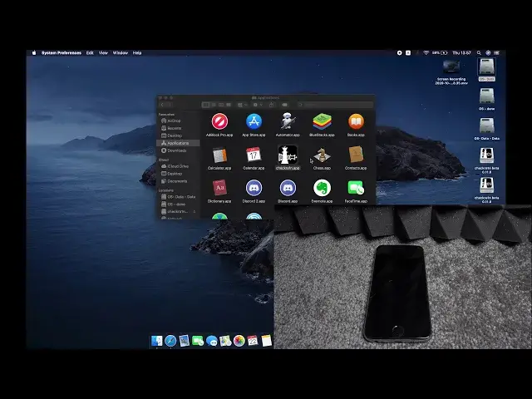This screenshot has height=399, width=532.
Task: Select Documents in Finder sidebar
Action: [178, 181]
